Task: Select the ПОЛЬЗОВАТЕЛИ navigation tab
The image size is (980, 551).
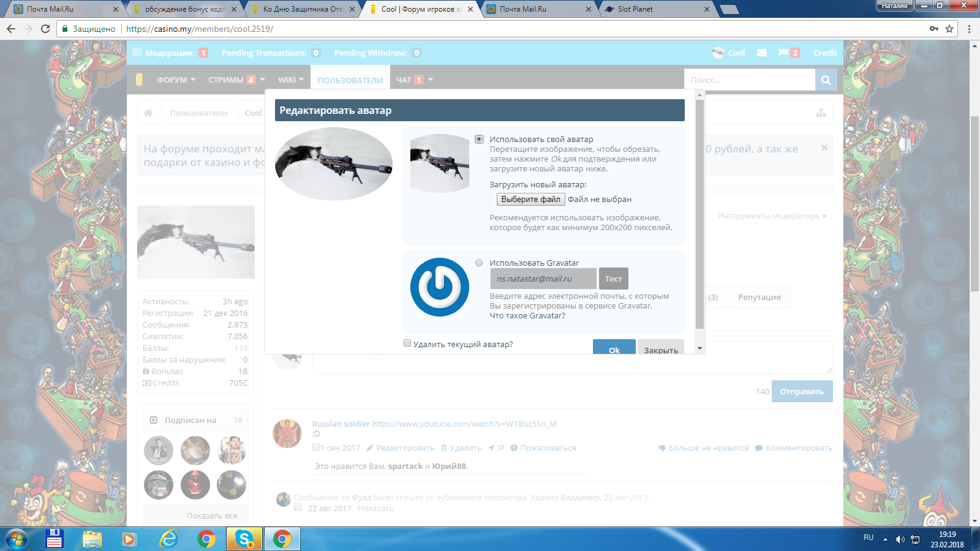Action: (350, 80)
